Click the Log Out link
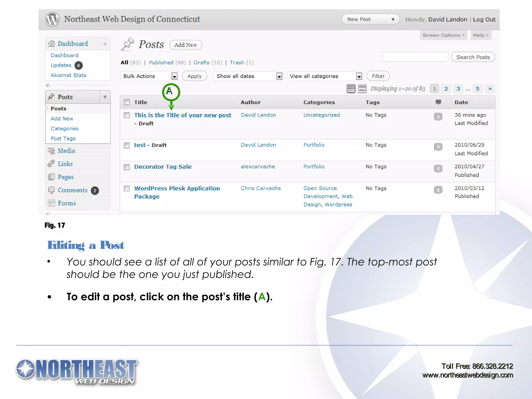 coord(484,19)
